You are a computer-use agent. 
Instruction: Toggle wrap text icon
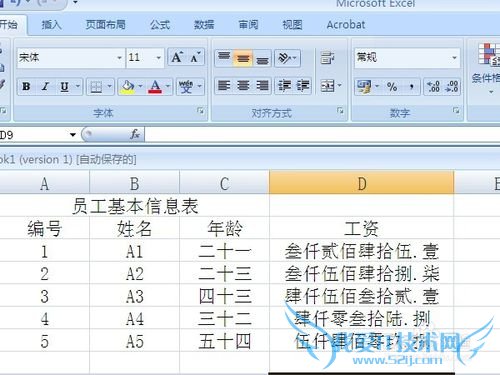pos(327,58)
